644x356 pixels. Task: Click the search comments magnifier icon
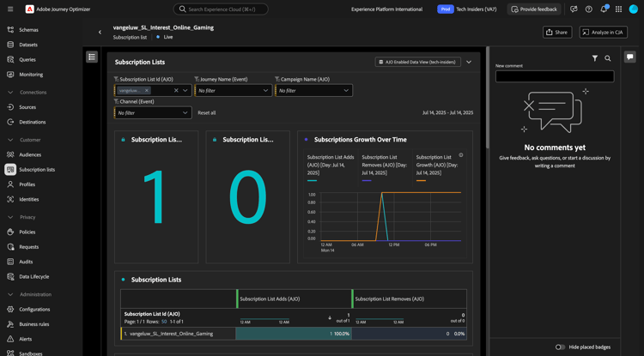pos(608,58)
